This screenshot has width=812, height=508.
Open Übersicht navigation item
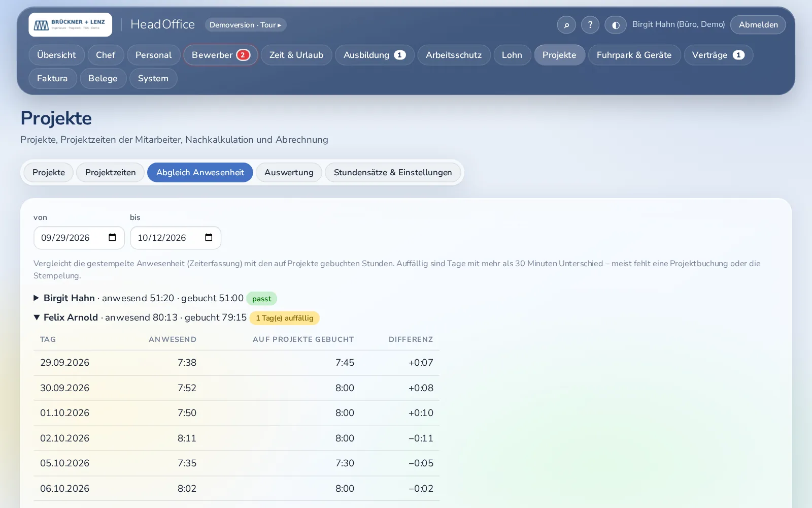tap(56, 55)
